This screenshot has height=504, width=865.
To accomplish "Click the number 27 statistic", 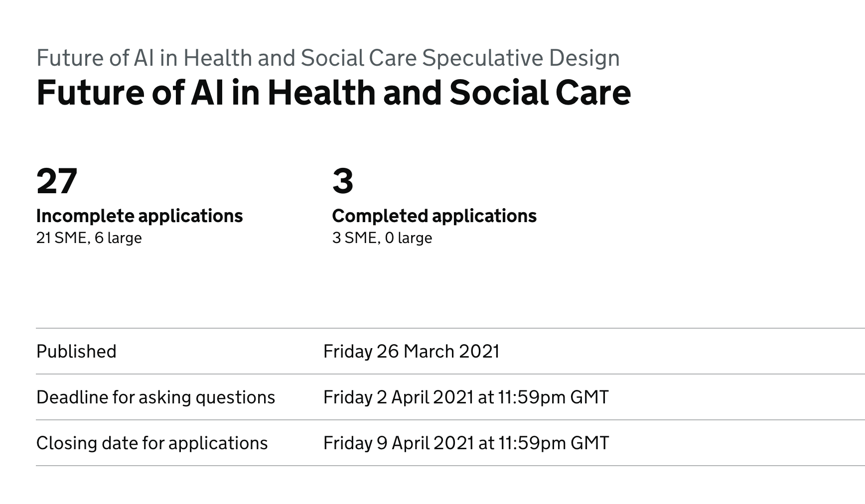I will [x=57, y=181].
